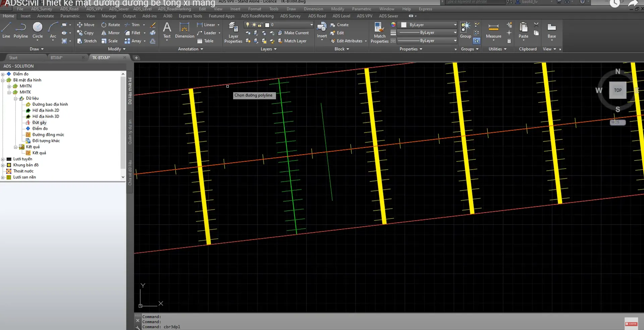This screenshot has width=644, height=330.
Task: Expand the Khung bản đồ node
Action: point(3,165)
